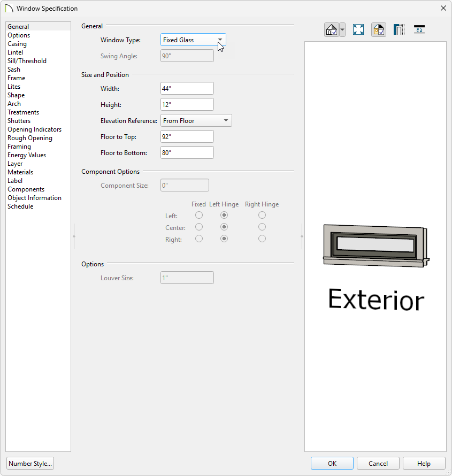Select Fixed radio for Left component
This screenshot has width=452, height=476.
pos(199,215)
